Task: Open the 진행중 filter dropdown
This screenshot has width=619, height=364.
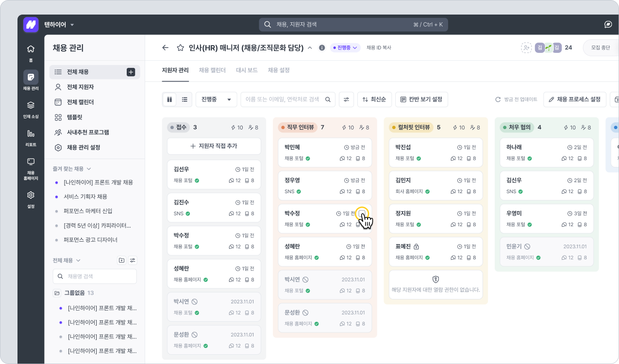Action: [x=216, y=99]
